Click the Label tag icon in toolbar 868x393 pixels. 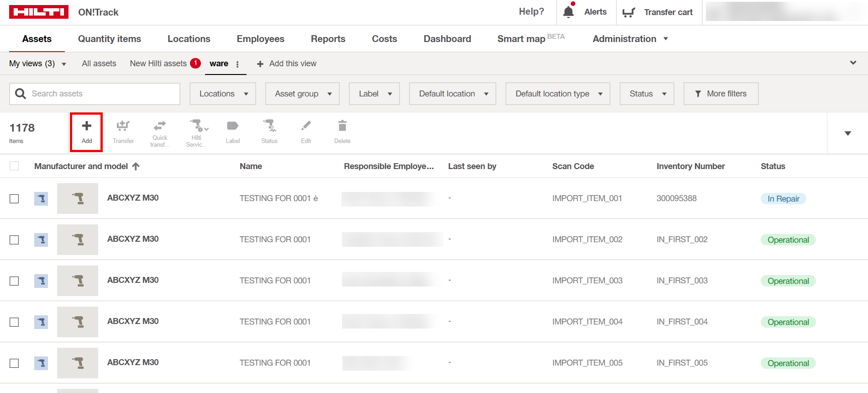(233, 126)
